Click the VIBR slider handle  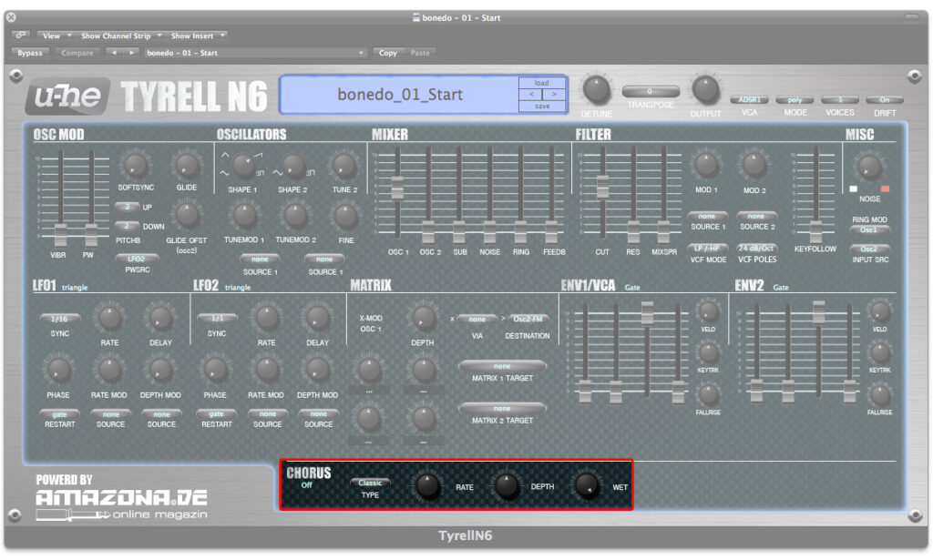60,236
